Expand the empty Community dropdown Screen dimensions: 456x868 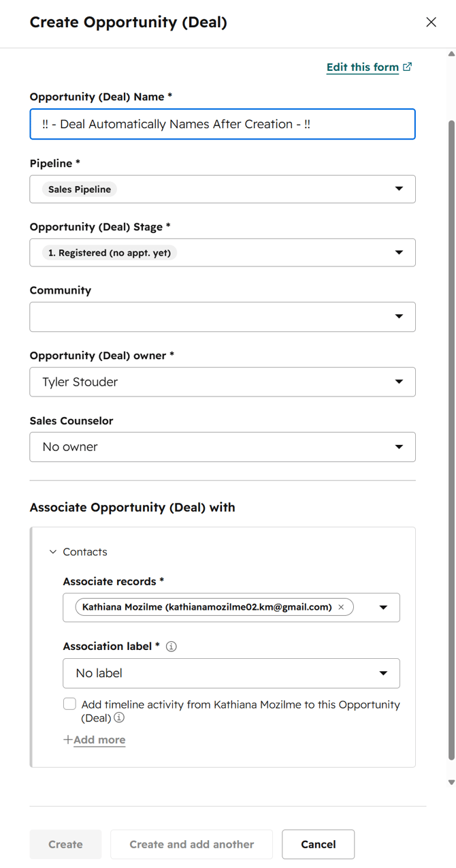(x=223, y=317)
